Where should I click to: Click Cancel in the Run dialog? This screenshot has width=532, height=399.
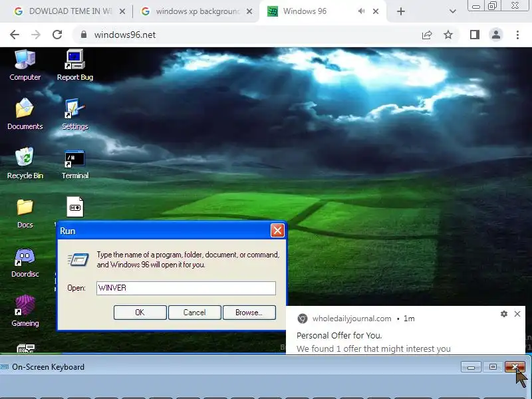194,313
